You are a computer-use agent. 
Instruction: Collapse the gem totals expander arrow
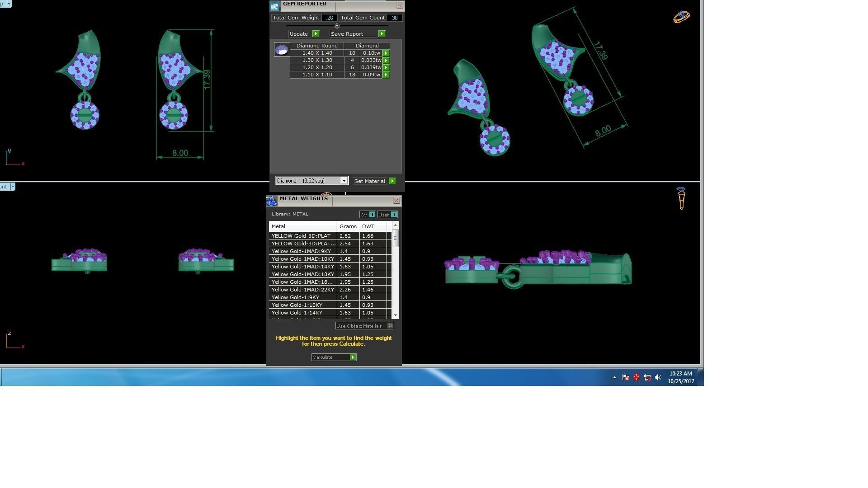(x=337, y=26)
